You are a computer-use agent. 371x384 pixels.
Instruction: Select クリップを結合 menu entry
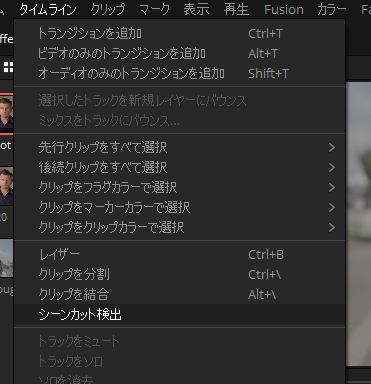point(180,295)
